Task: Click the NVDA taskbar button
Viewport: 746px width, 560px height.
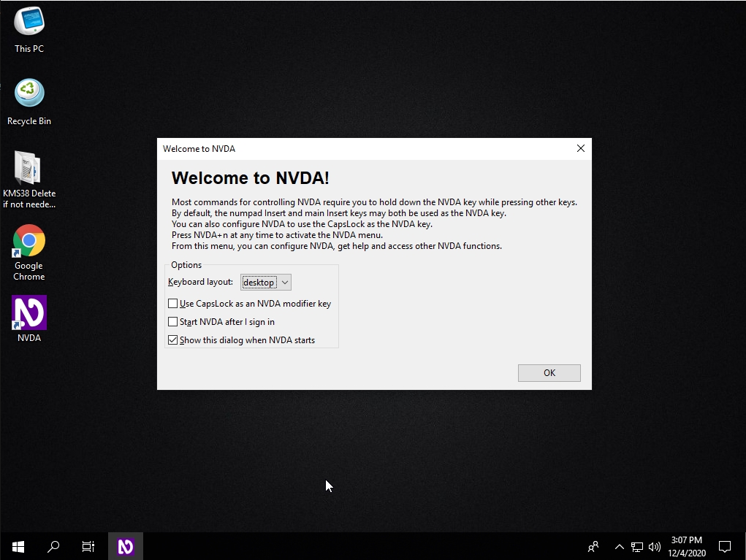Action: [x=126, y=547]
